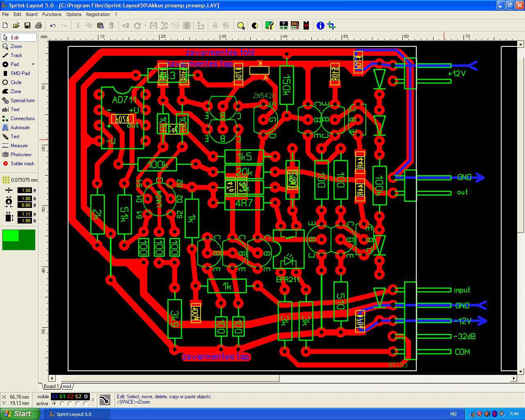Click the vertical scrollbar up arrow

point(521,43)
